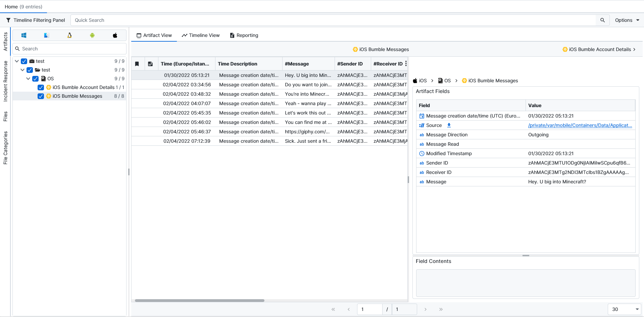
Task: Open the Source file path link
Action: click(580, 125)
